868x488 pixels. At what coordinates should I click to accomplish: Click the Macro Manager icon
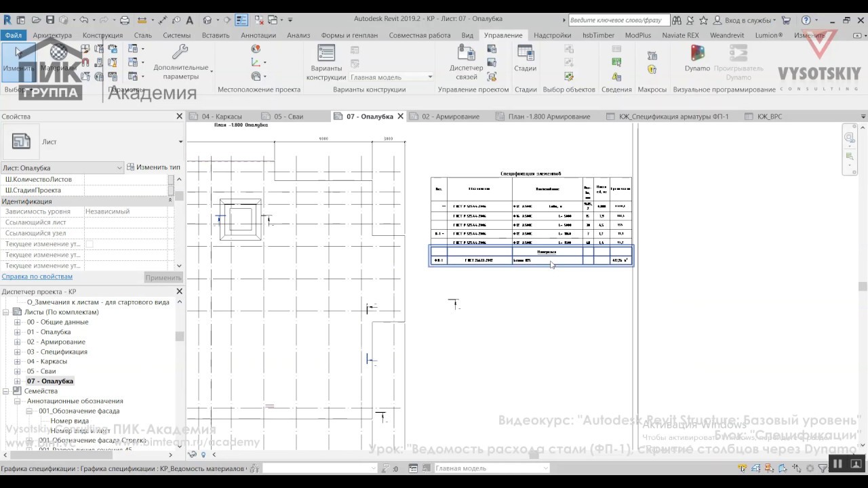pos(652,56)
